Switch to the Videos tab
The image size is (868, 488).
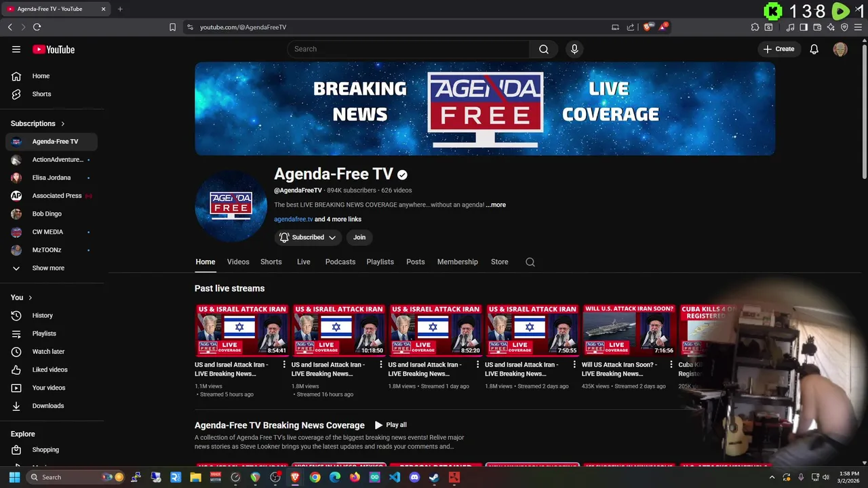238,262
